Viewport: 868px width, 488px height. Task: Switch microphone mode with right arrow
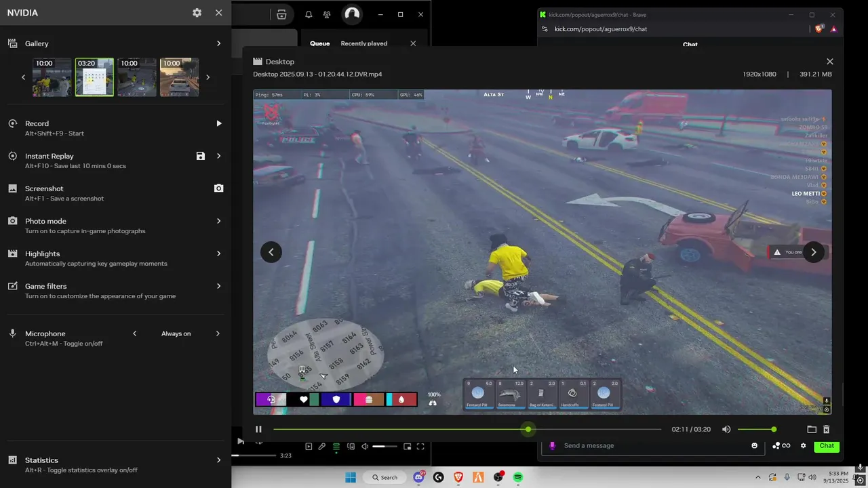(x=218, y=333)
